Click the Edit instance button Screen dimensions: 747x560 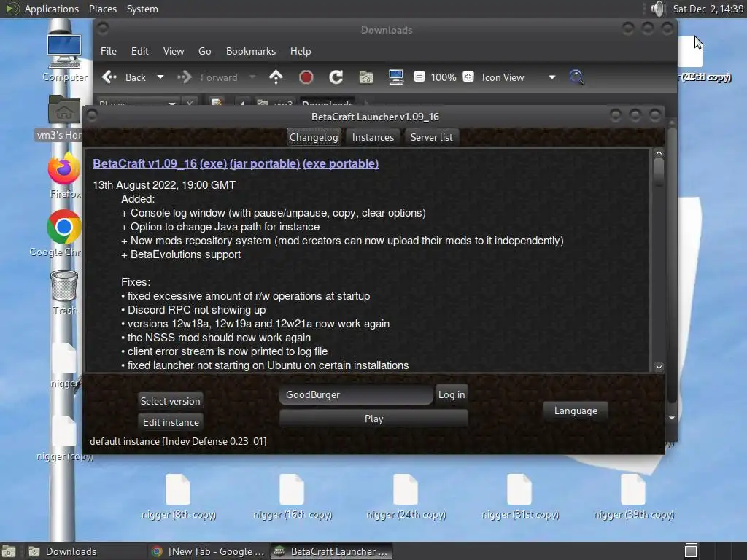point(171,422)
